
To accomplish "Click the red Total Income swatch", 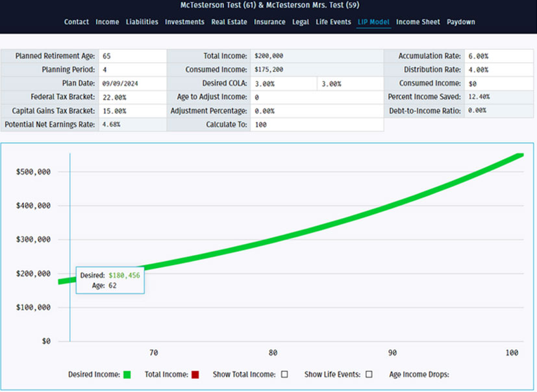I will (195, 374).
